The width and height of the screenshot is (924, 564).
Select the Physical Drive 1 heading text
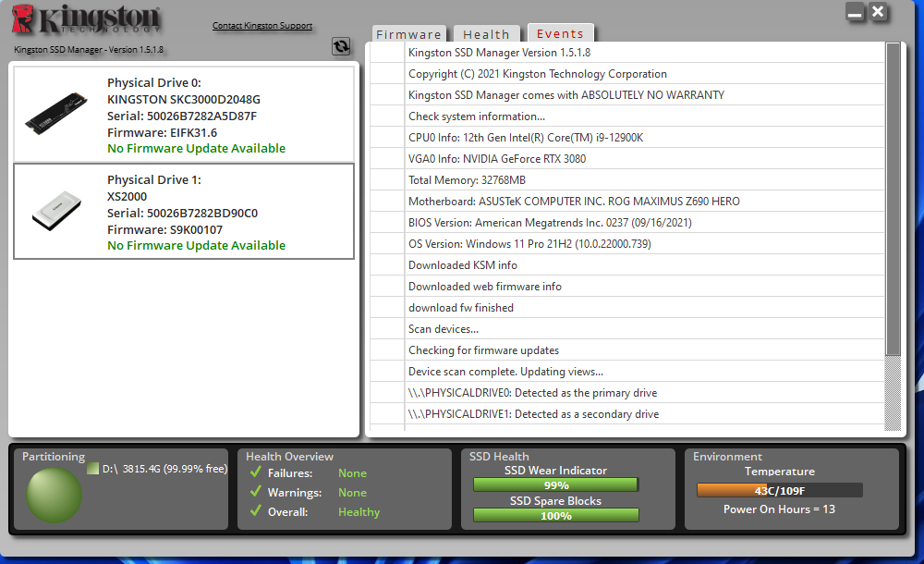153,179
